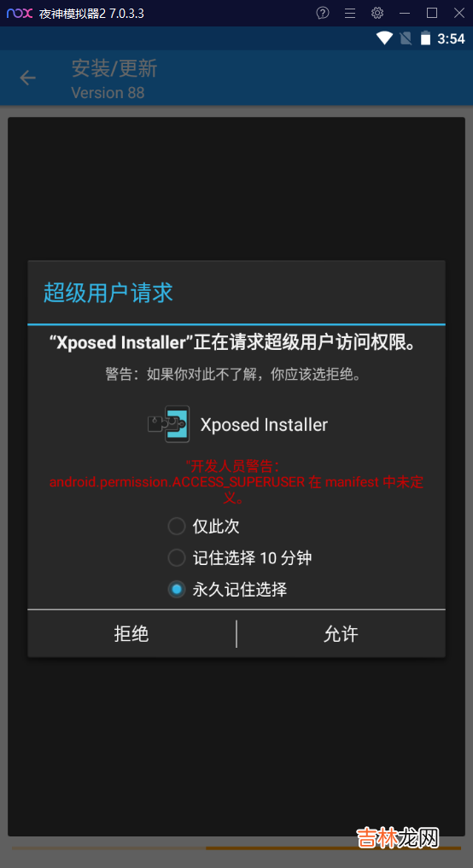The image size is (473, 868).
Task: Tap the no-SIM status icon
Action: [406, 38]
